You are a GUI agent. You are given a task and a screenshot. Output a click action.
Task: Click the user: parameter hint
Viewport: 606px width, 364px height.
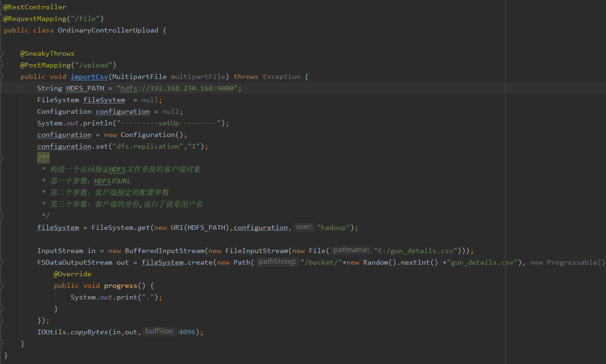[304, 227]
